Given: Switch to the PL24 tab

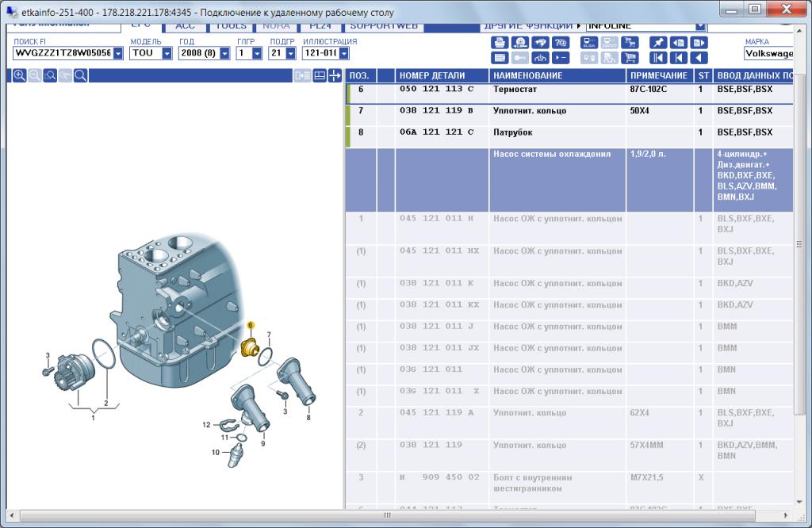Looking at the screenshot, I should pyautogui.click(x=320, y=26).
